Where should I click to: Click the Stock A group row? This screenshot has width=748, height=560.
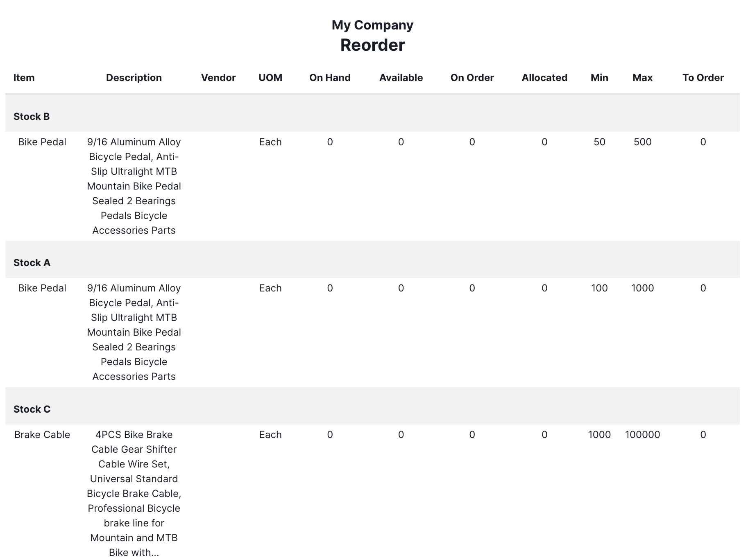[x=32, y=263]
